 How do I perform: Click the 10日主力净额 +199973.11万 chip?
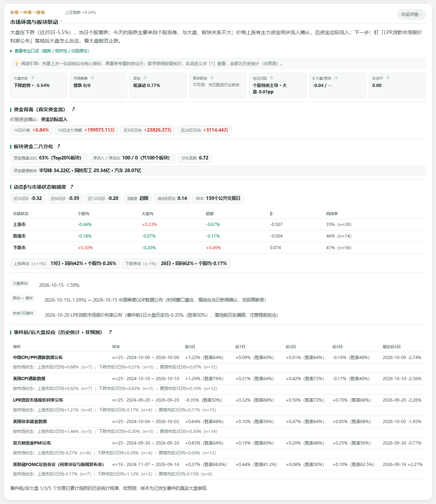(x=86, y=130)
